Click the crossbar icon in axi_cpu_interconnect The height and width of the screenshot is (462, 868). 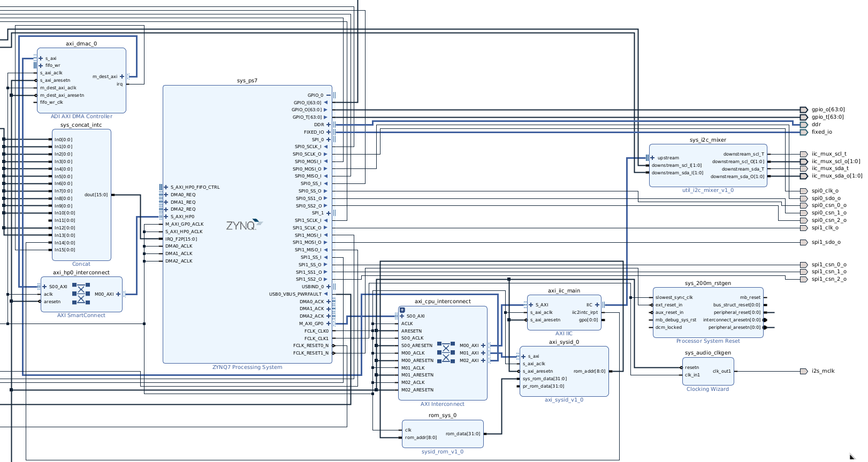pyautogui.click(x=446, y=352)
